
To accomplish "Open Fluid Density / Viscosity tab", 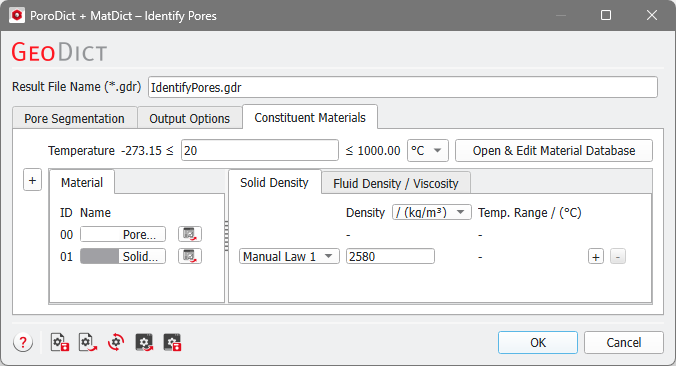I will [x=396, y=183].
